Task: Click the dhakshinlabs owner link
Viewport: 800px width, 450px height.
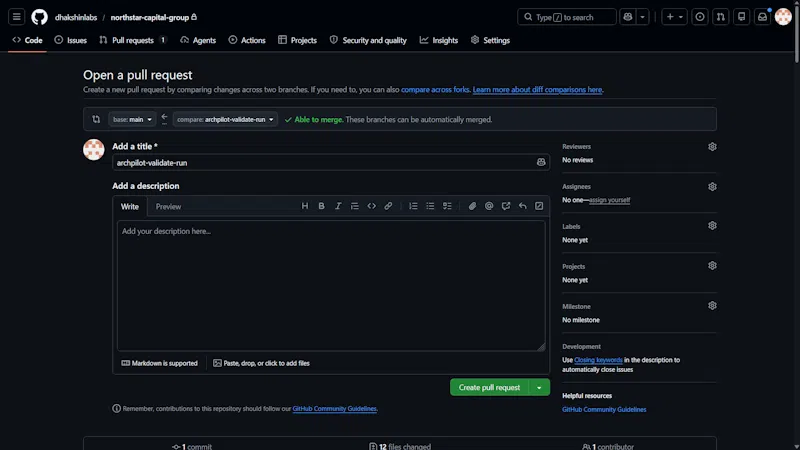Action: click(x=76, y=17)
